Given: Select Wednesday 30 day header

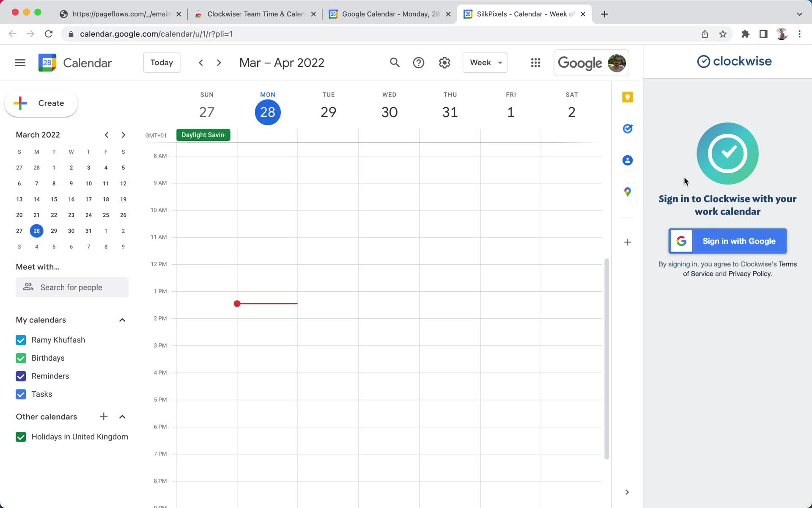Looking at the screenshot, I should [x=389, y=112].
